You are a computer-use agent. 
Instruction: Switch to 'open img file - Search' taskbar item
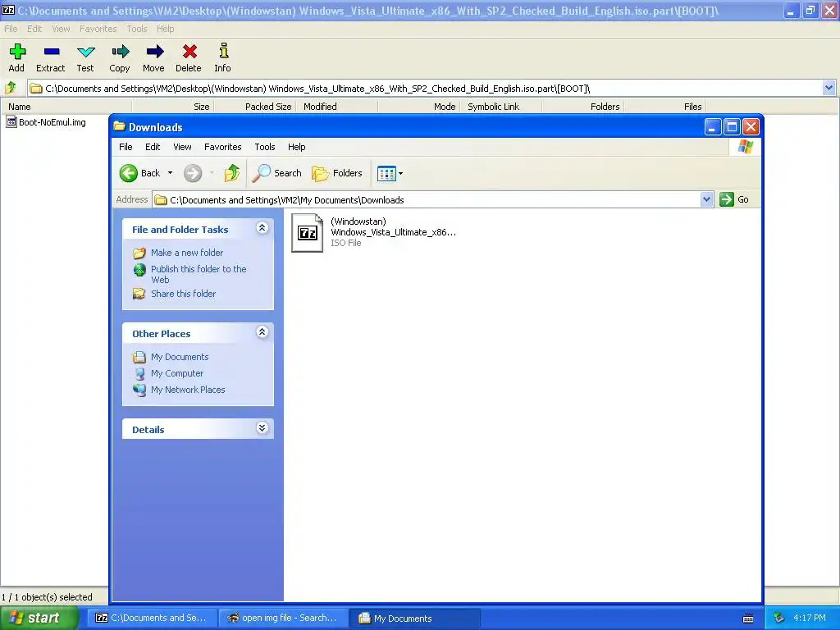[x=282, y=618]
